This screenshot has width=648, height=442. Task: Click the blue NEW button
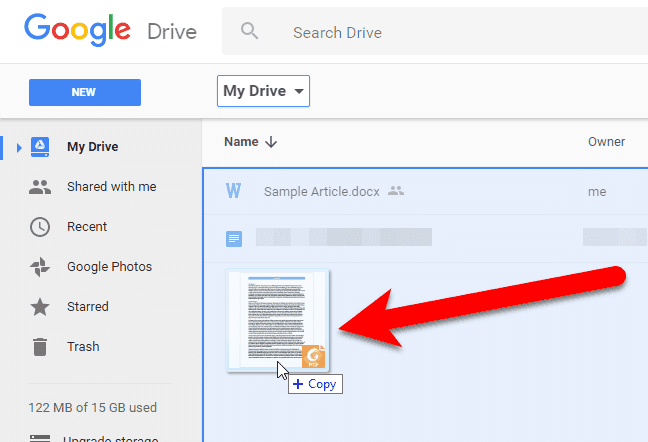click(x=85, y=92)
